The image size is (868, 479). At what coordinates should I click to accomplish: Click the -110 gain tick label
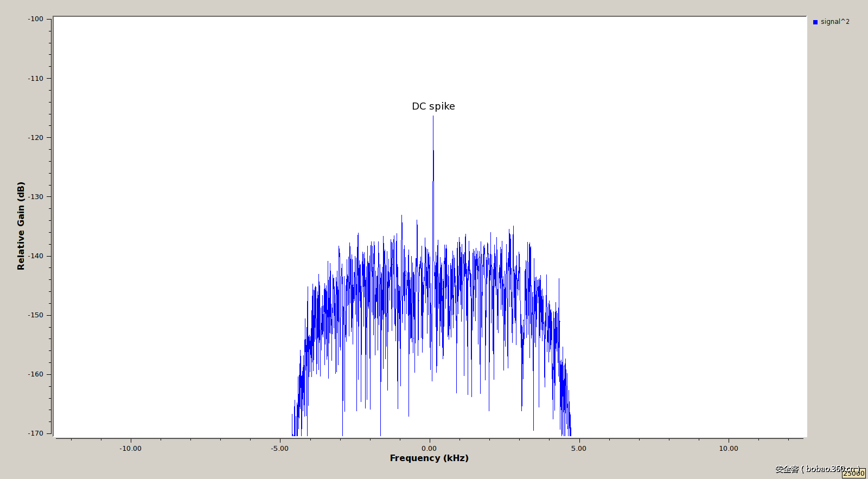(36, 78)
